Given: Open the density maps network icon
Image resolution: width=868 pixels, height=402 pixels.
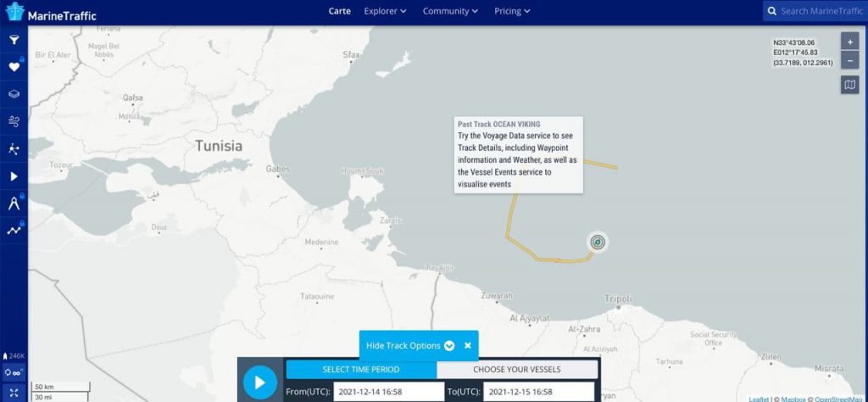Looking at the screenshot, I should pos(14,149).
